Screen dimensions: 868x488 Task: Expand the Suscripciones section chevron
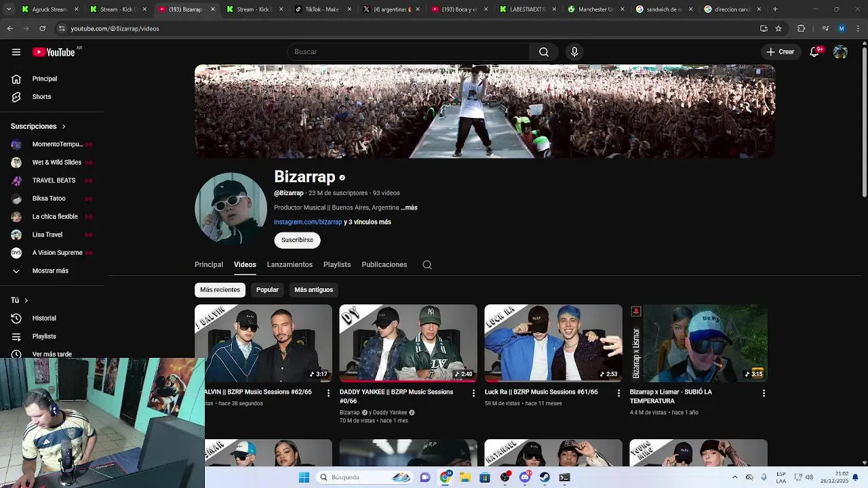pos(64,127)
